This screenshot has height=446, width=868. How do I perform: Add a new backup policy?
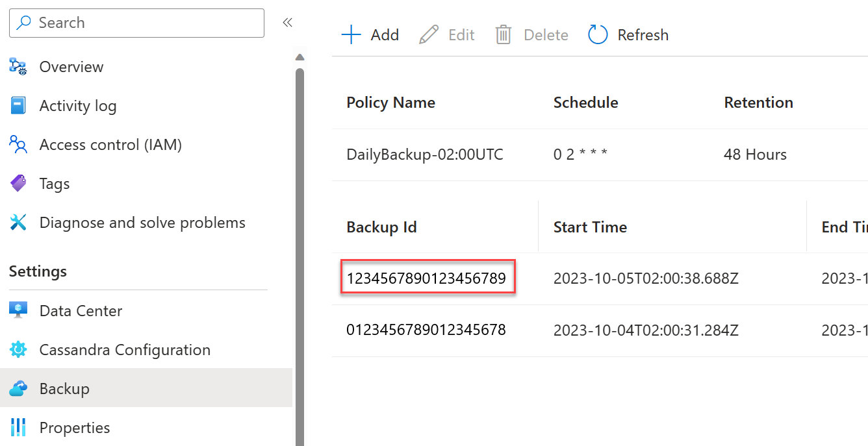pyautogui.click(x=370, y=35)
